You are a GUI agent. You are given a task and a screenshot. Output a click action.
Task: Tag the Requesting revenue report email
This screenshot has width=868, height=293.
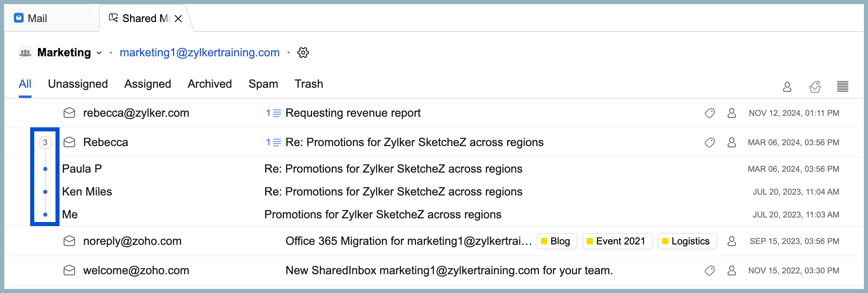(x=710, y=113)
